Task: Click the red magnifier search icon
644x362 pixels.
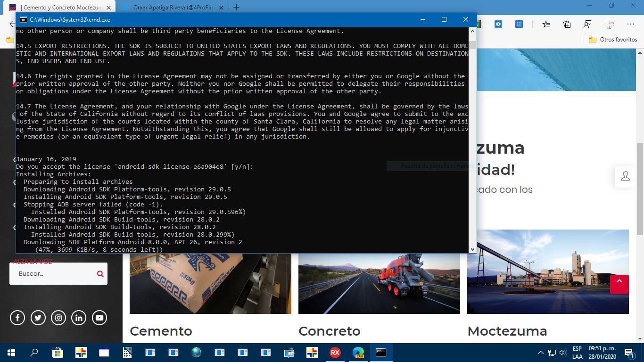Action: tap(100, 274)
